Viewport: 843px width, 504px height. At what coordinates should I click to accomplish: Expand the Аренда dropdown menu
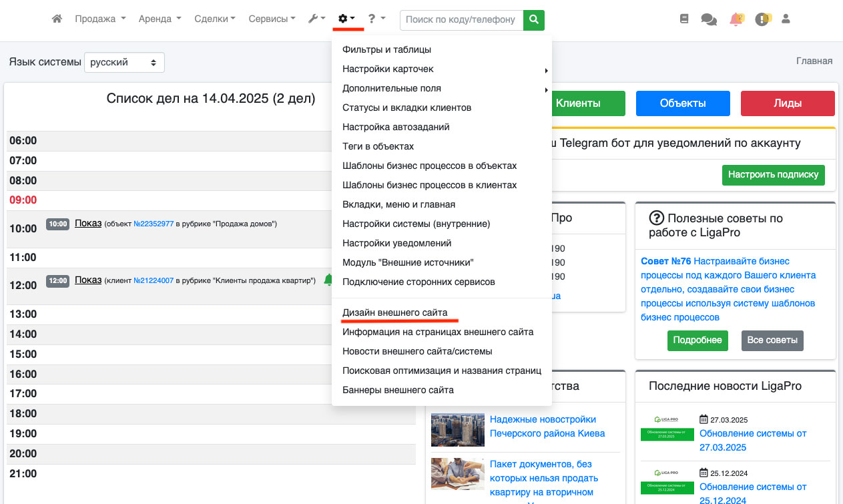(160, 19)
